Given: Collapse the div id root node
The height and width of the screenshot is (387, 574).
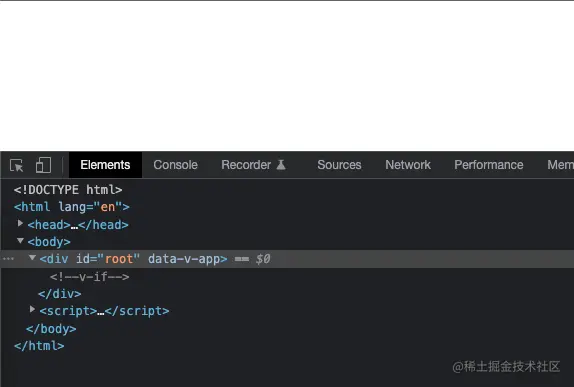Looking at the screenshot, I should tap(32, 258).
